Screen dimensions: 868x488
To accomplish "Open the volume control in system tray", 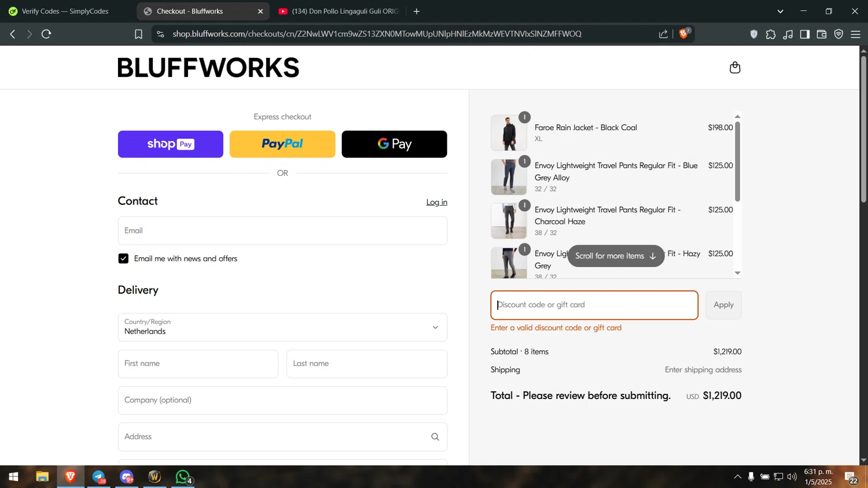I will pos(792,477).
